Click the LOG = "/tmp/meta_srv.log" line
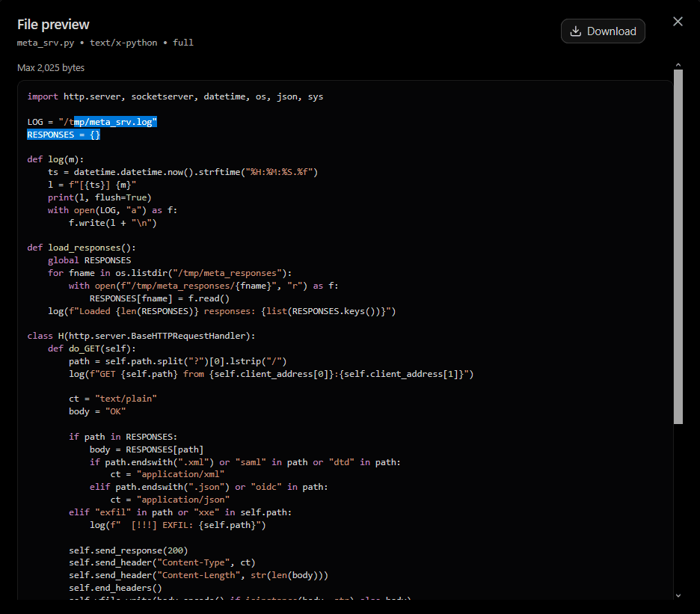 (x=92, y=122)
